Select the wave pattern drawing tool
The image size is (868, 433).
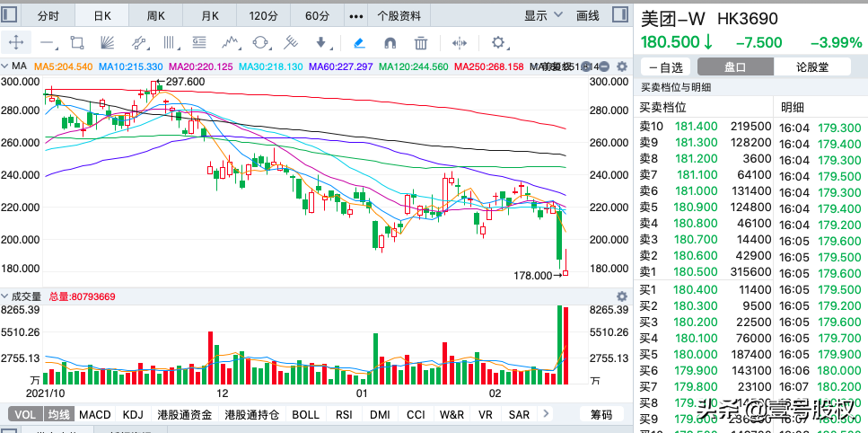click(231, 42)
